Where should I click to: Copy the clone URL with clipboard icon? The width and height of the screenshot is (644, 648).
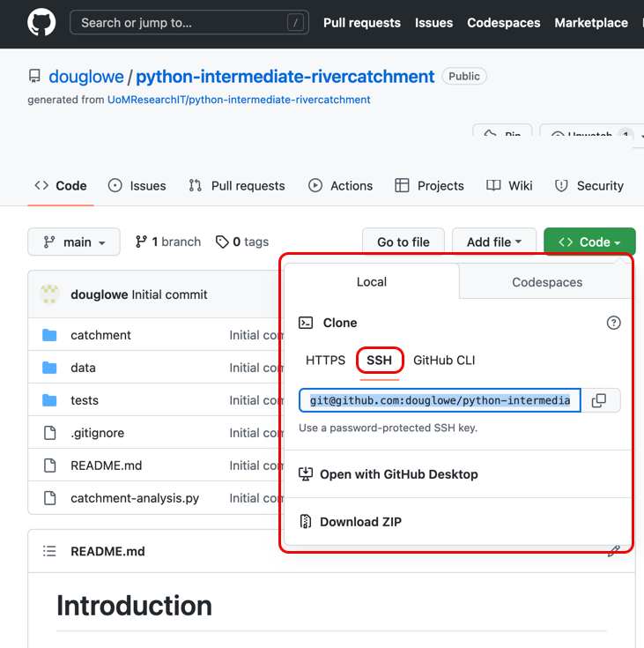coord(599,400)
